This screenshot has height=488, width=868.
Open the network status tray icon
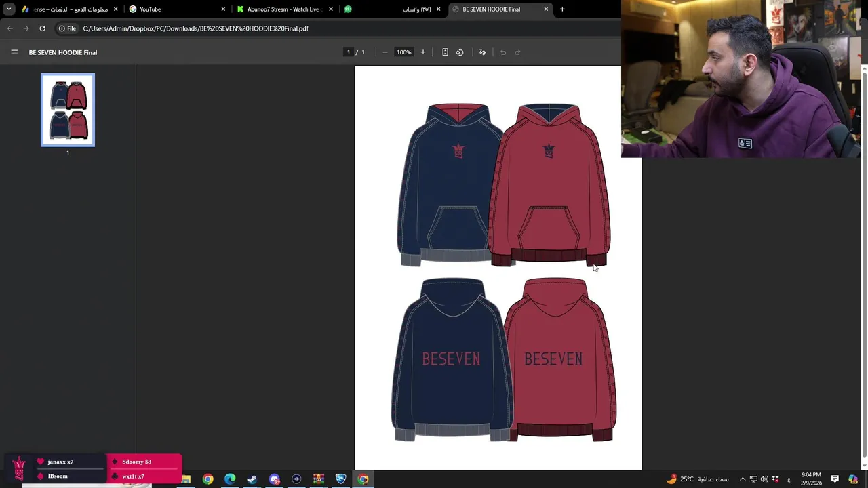pyautogui.click(x=753, y=479)
